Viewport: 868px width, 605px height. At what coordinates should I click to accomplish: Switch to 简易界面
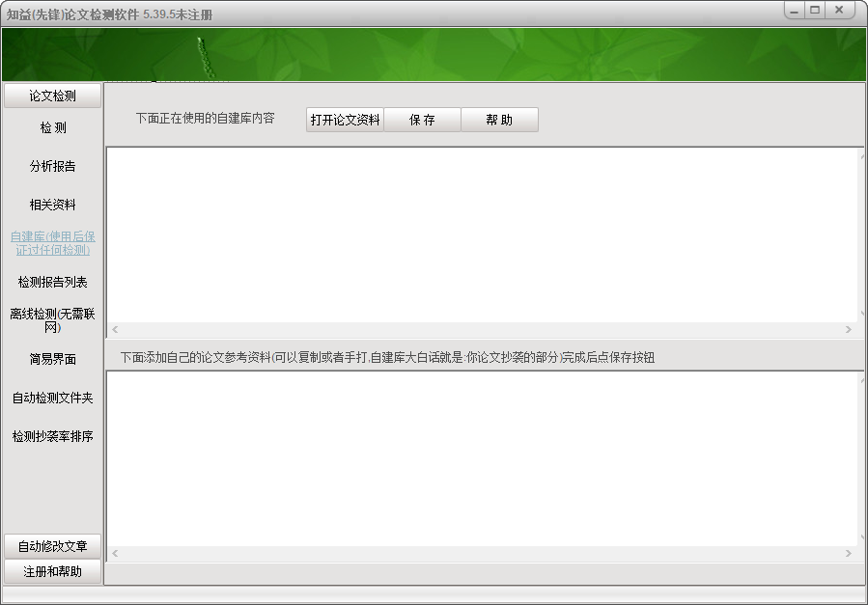point(52,360)
